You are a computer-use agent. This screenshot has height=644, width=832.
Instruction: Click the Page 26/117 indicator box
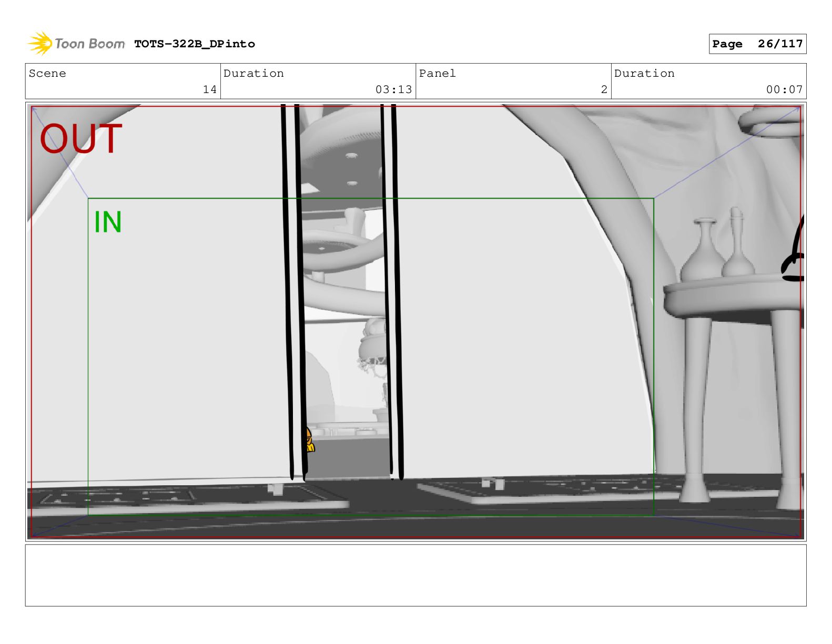757,44
